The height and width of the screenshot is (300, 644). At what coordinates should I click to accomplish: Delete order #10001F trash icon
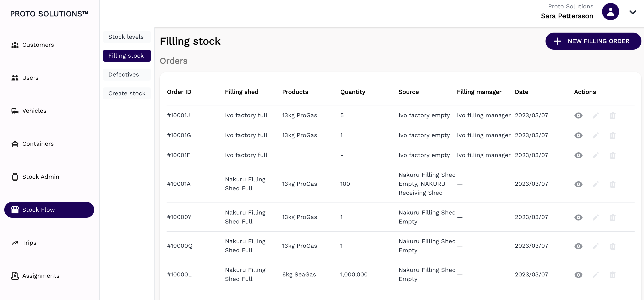tap(613, 155)
